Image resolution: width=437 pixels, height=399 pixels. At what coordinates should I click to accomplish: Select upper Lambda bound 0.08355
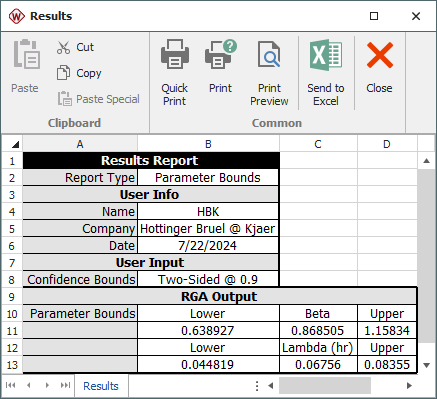click(387, 365)
